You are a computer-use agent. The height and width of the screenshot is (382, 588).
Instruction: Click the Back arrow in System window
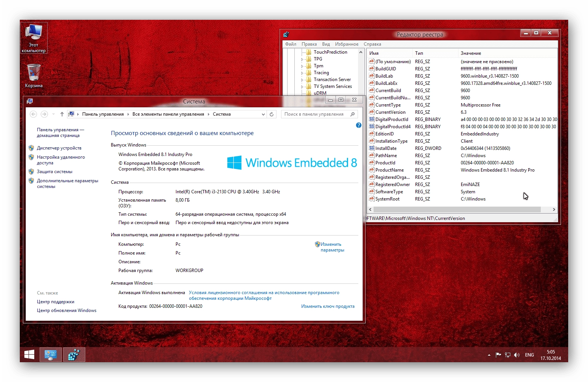[34, 114]
